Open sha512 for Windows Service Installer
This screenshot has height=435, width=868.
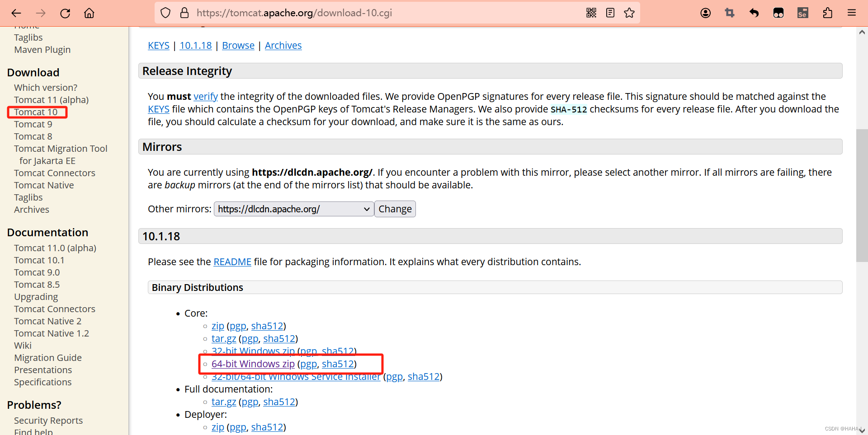[424, 377]
